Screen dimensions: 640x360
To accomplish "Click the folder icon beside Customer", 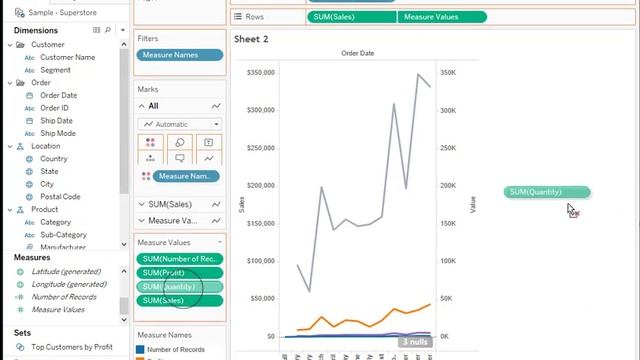I will click(x=20, y=44).
